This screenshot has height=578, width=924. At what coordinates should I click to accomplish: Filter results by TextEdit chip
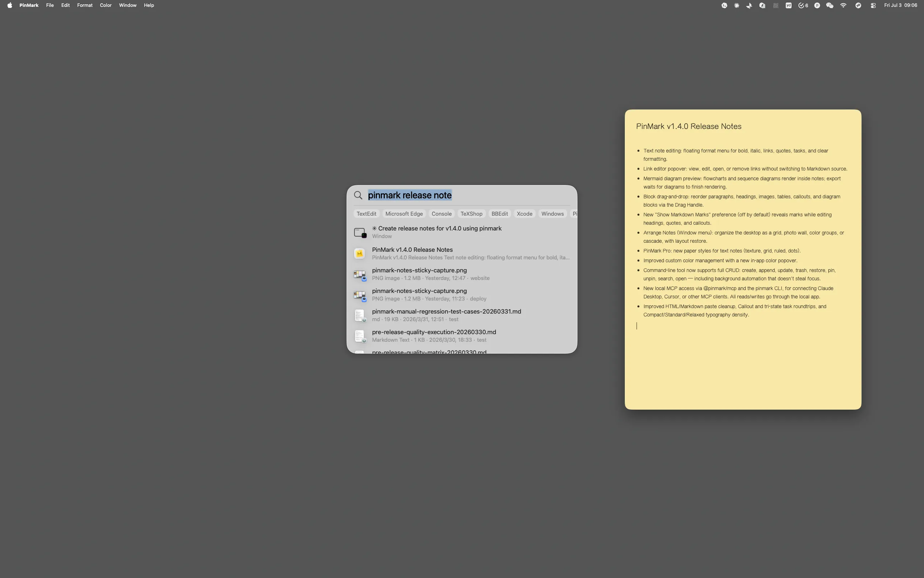pos(367,214)
